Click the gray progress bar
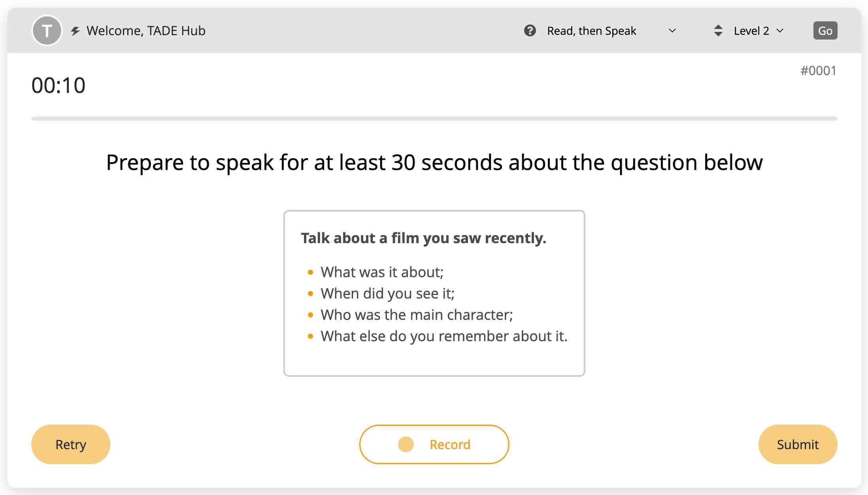The image size is (868, 495). (x=434, y=119)
